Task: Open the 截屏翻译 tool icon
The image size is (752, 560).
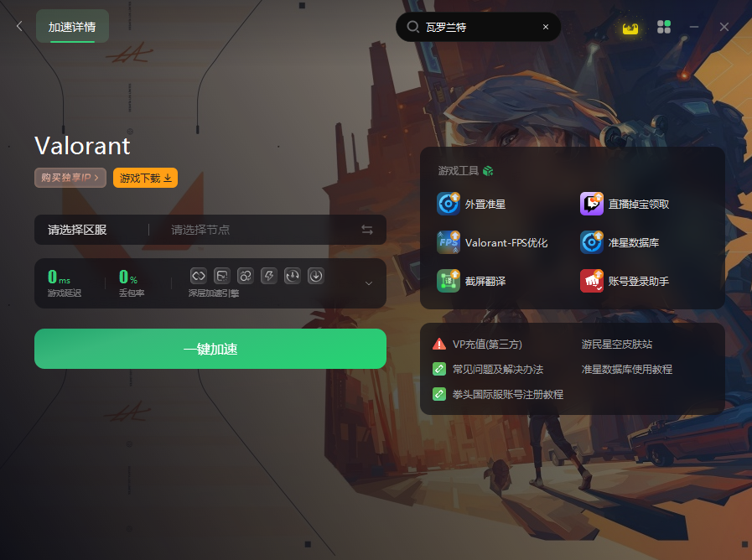Action: (449, 281)
